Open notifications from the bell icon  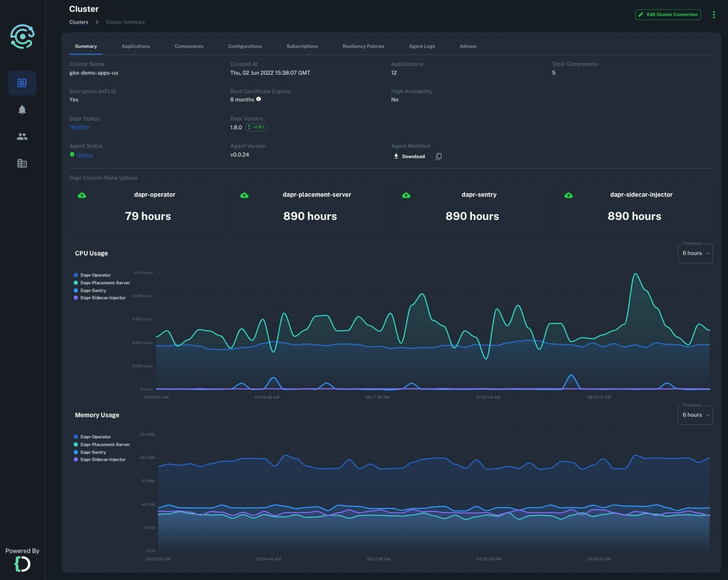pyautogui.click(x=22, y=110)
